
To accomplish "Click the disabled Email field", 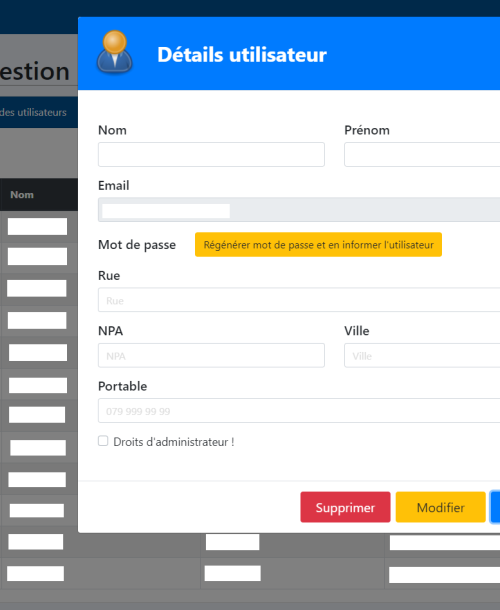I will click(x=299, y=210).
